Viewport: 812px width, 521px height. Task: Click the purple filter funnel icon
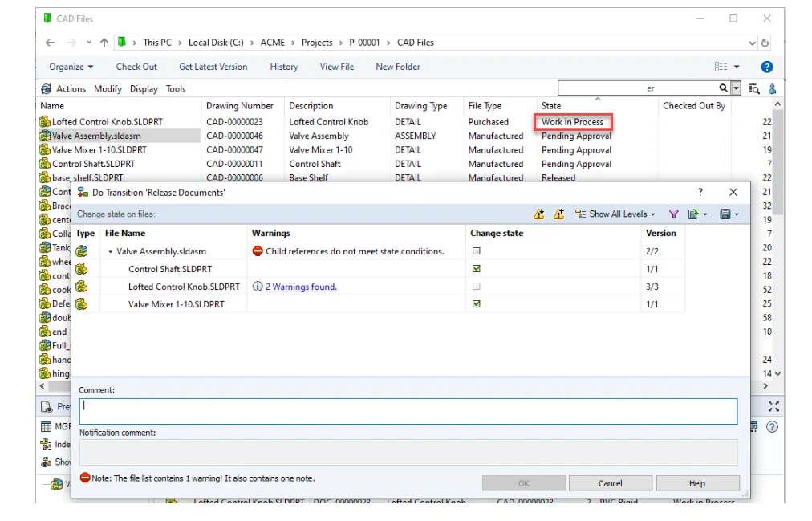pos(674,214)
